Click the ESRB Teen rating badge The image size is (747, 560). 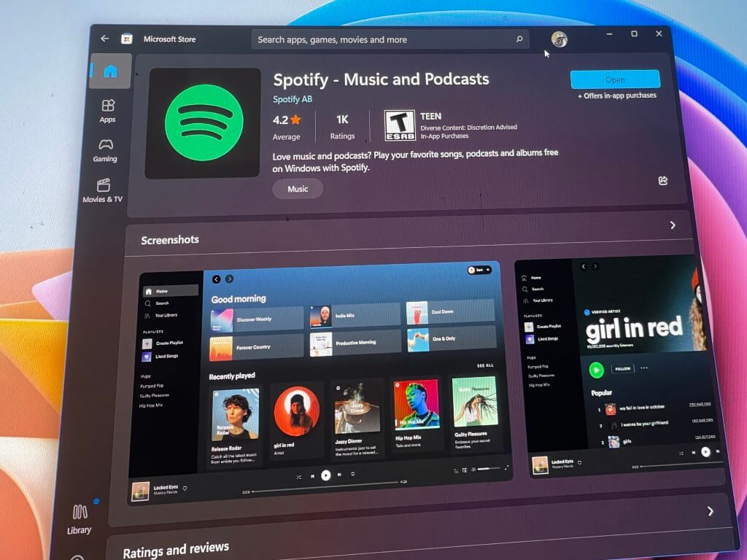click(x=400, y=125)
